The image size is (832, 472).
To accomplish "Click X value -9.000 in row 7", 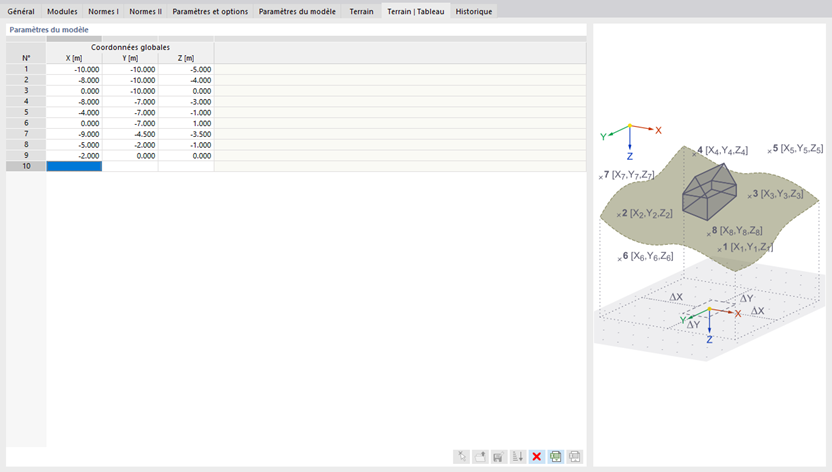I will (x=74, y=134).
